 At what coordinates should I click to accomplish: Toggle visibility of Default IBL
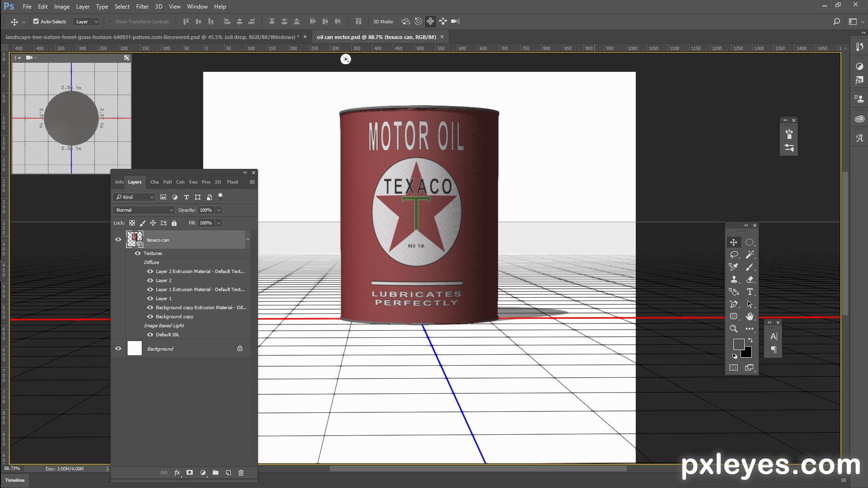[x=150, y=335]
